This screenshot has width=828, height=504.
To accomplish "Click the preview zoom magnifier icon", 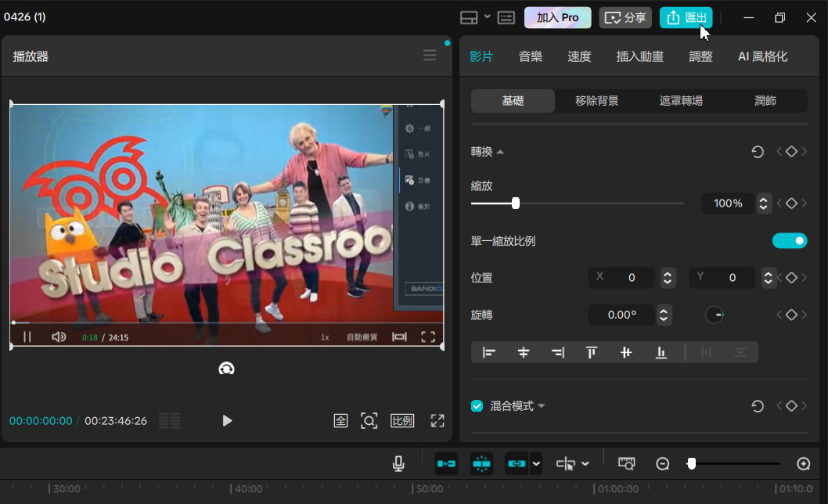I will tap(369, 420).
